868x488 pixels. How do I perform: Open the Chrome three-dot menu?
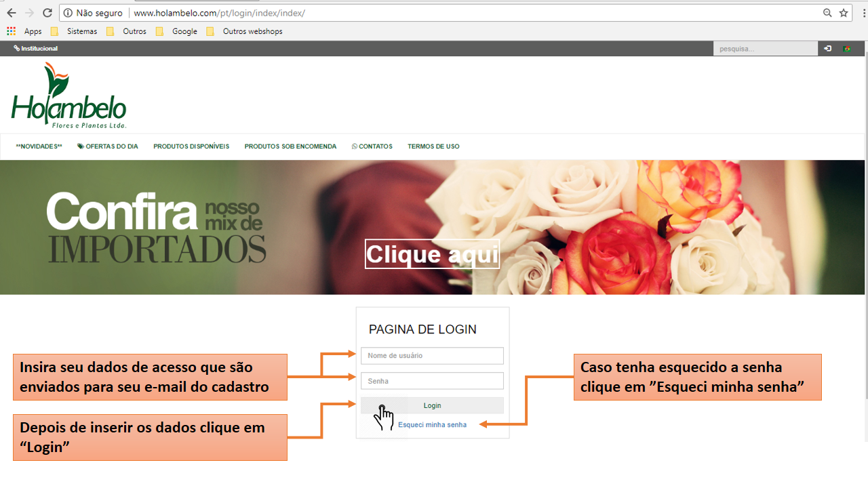pos(862,12)
